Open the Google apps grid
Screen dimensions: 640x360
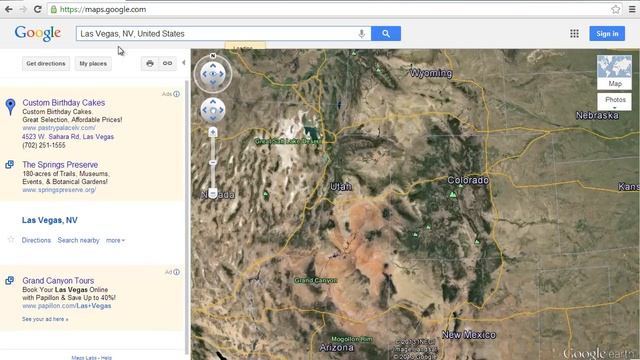pyautogui.click(x=574, y=33)
